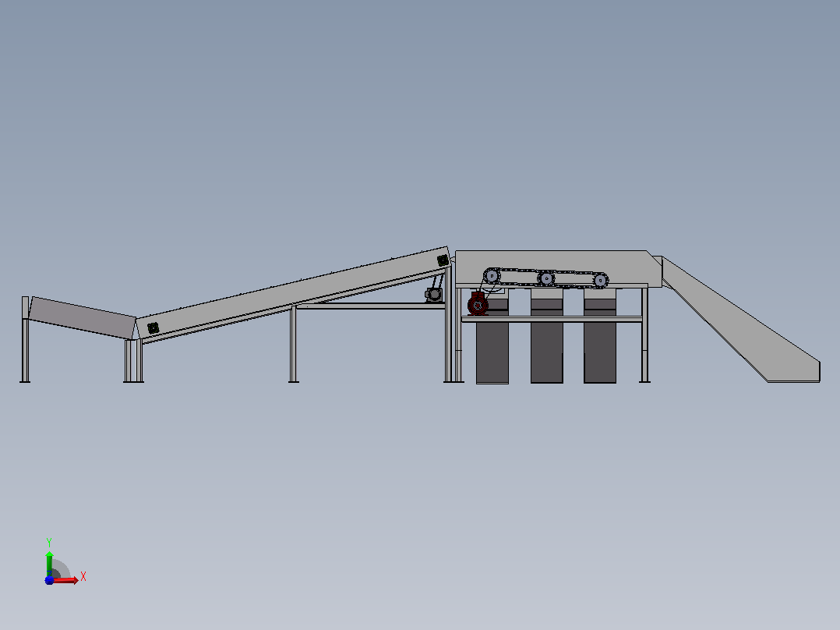
Task: Select the long inclined conveyor body
Action: (294, 292)
